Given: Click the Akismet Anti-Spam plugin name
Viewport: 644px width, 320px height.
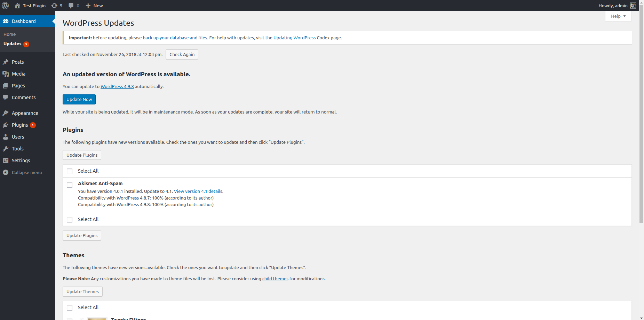Looking at the screenshot, I should point(100,184).
